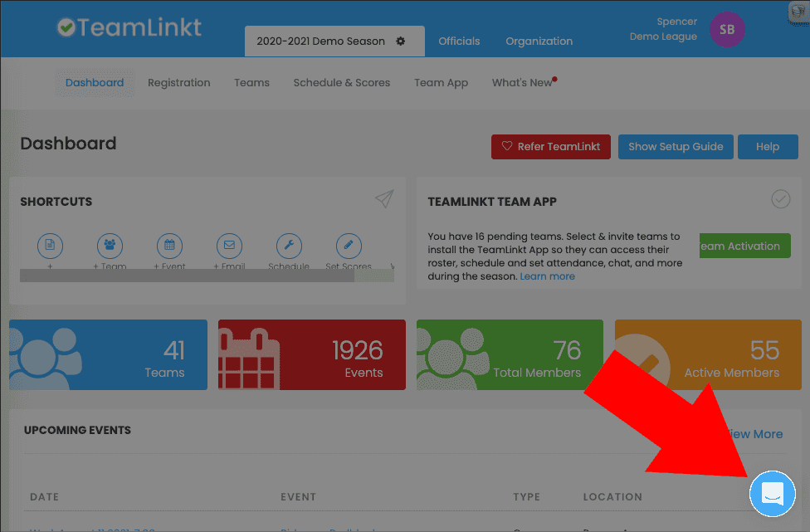Click the Show Setup Guide button
810x532 pixels.
pos(675,146)
